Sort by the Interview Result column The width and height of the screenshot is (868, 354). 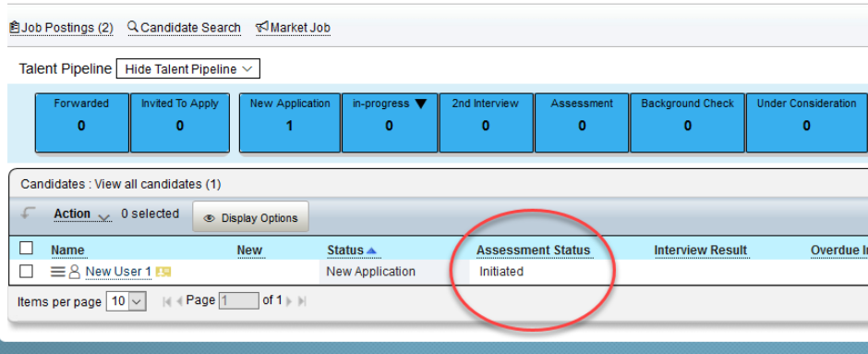[x=701, y=250]
